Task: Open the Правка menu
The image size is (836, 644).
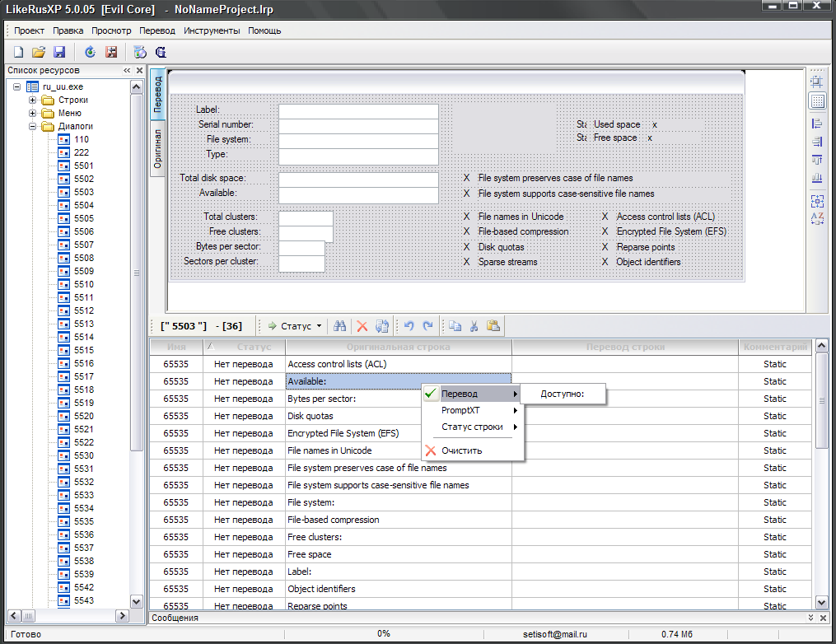Action: click(x=68, y=31)
